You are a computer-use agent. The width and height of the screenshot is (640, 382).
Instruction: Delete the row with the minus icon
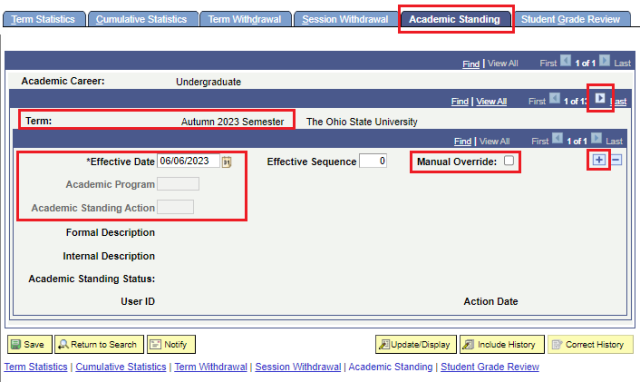[x=616, y=160]
